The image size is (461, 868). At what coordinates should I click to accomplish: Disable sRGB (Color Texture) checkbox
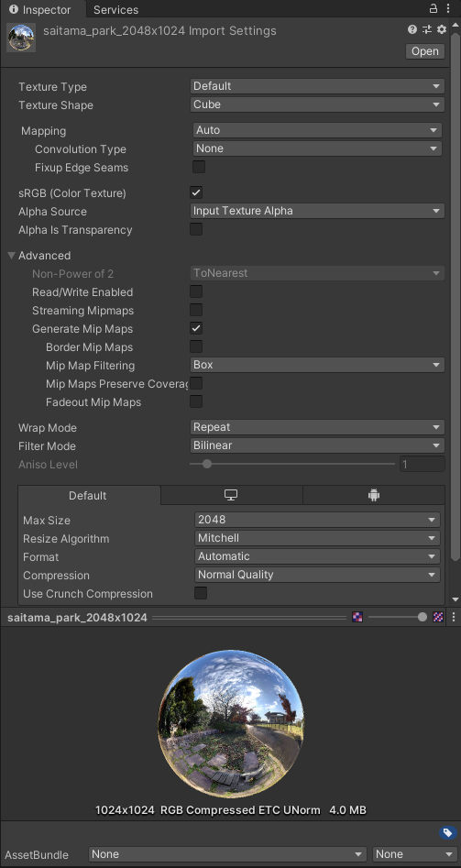(196, 192)
